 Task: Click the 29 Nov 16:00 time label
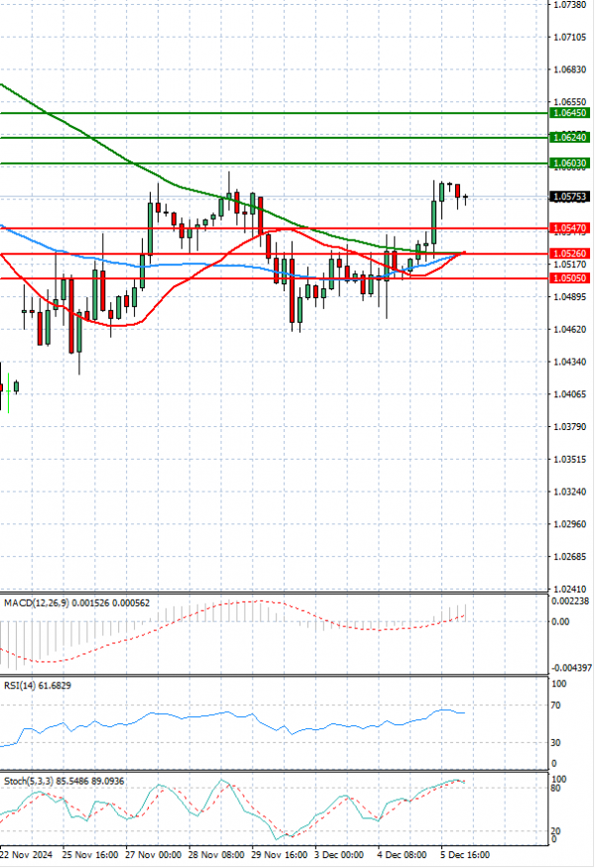coord(280,855)
